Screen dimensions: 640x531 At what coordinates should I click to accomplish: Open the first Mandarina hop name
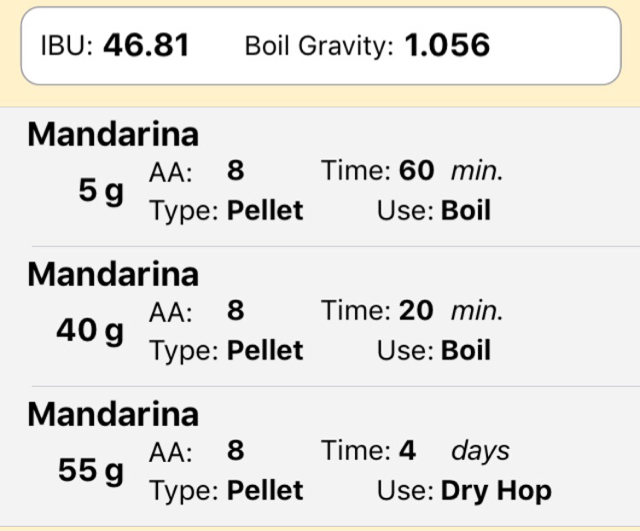[113, 134]
